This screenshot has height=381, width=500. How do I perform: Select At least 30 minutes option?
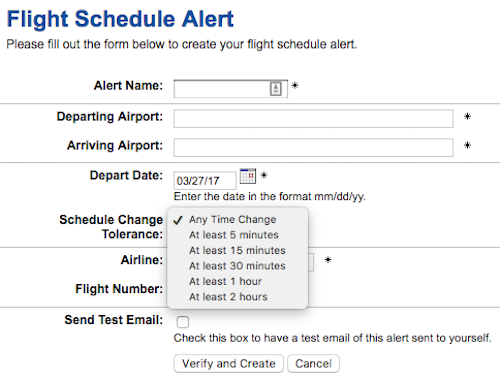pos(237,266)
